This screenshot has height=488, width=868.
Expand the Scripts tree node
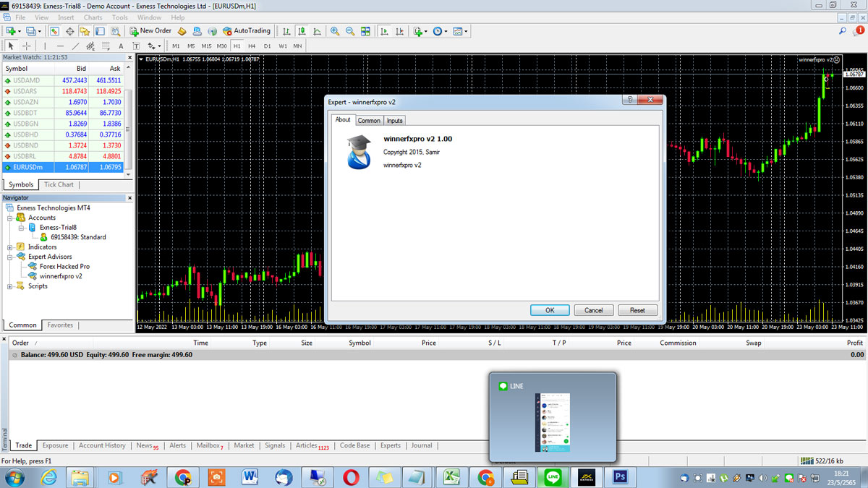10,286
